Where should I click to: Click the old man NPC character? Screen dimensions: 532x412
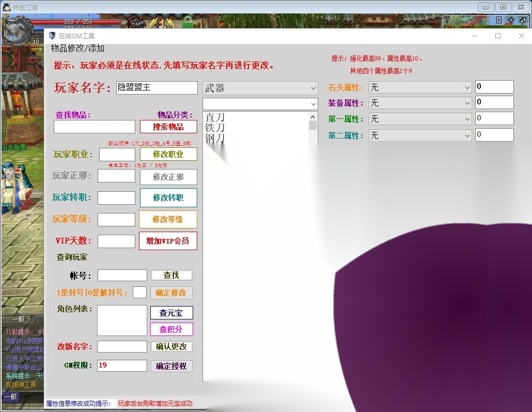tap(17, 188)
